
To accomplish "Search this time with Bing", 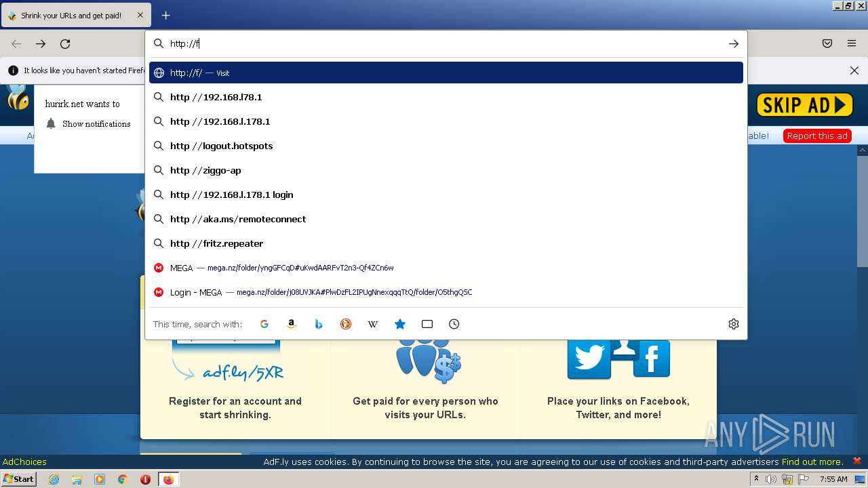I will [x=319, y=324].
